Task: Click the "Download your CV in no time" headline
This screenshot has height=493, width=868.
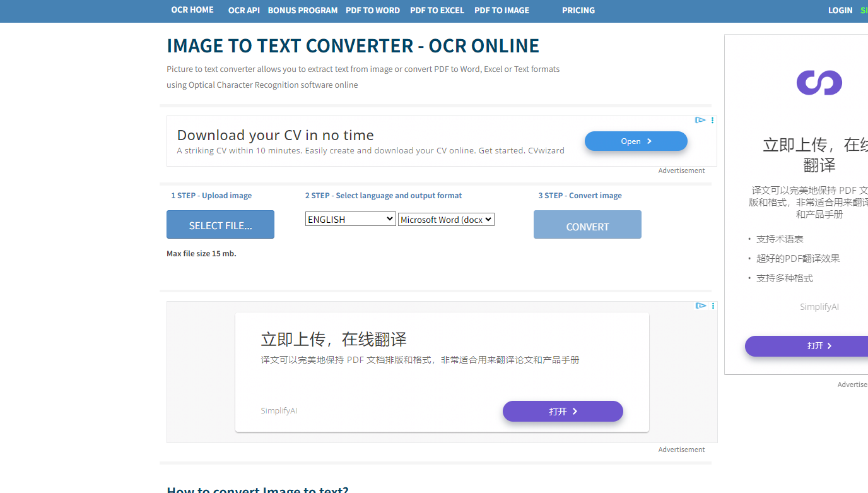Action: pos(275,135)
